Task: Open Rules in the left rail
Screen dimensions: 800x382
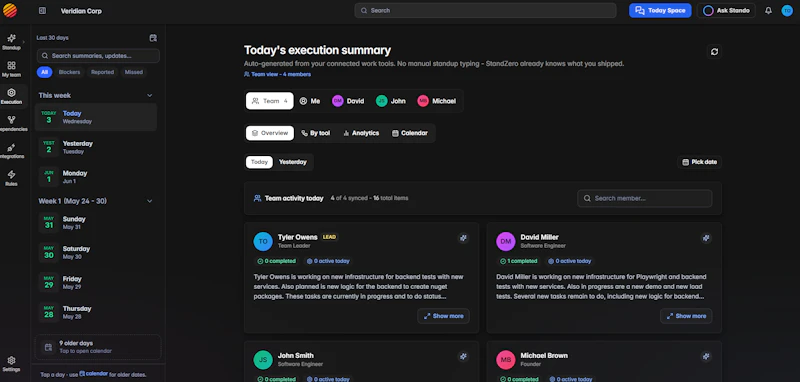Action: click(x=11, y=178)
